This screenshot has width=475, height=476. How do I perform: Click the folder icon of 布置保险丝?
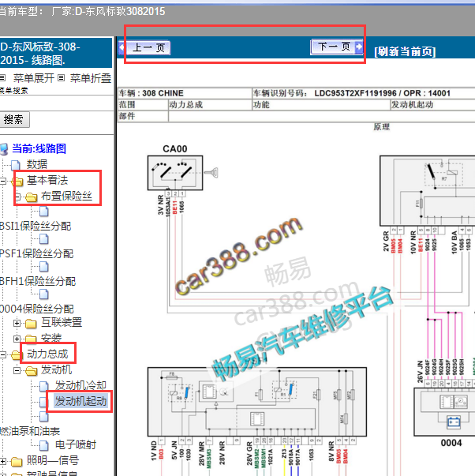tap(32, 197)
